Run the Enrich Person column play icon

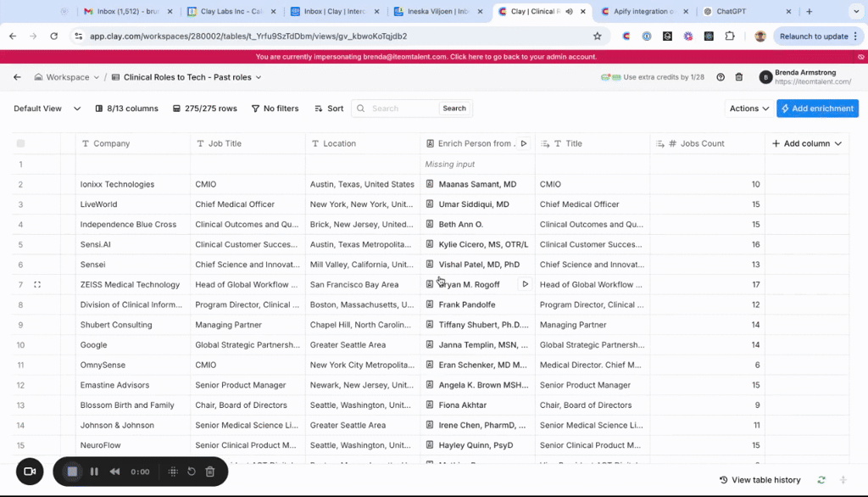click(524, 143)
